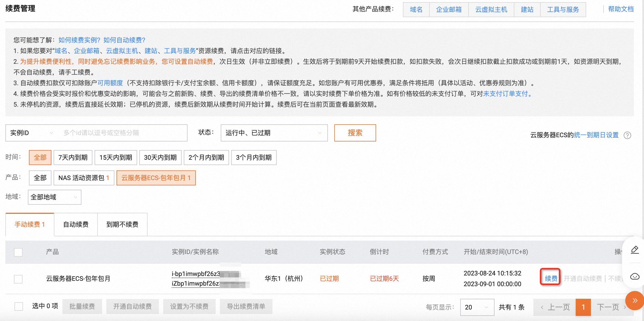Check the 云服务器ECS-包年包月 row checkbox
The width and height of the screenshot is (644, 321).
18,279
